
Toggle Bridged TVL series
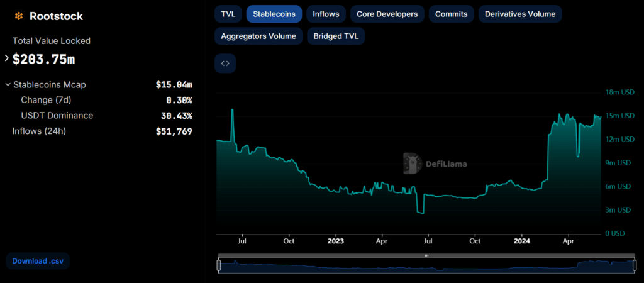click(x=336, y=36)
